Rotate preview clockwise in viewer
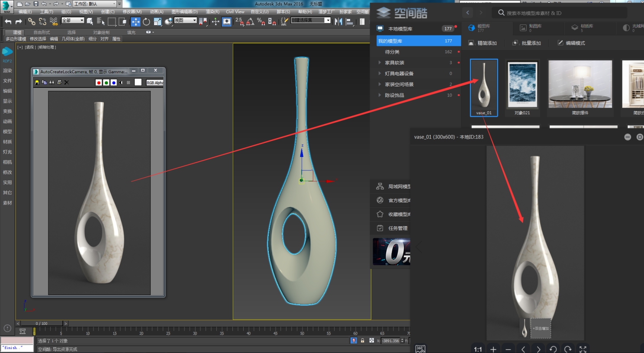 tap(568, 349)
